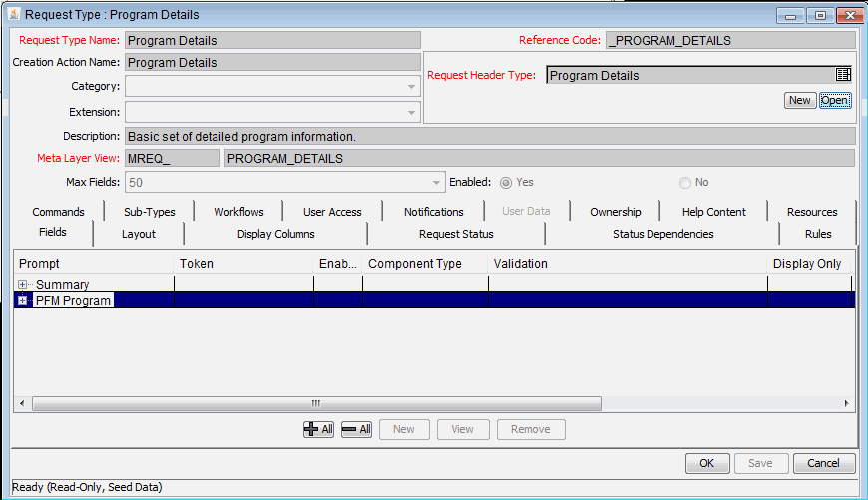
Task: Switch to the Workflows tab
Action: tap(238, 212)
